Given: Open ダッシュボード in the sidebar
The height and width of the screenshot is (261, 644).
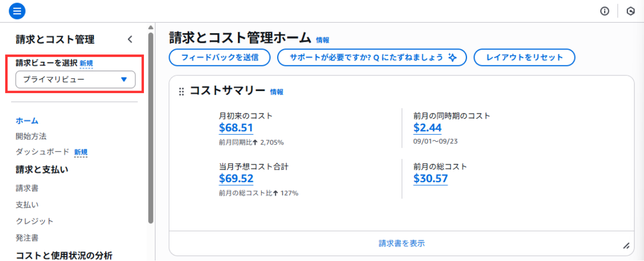Looking at the screenshot, I should pos(42,152).
